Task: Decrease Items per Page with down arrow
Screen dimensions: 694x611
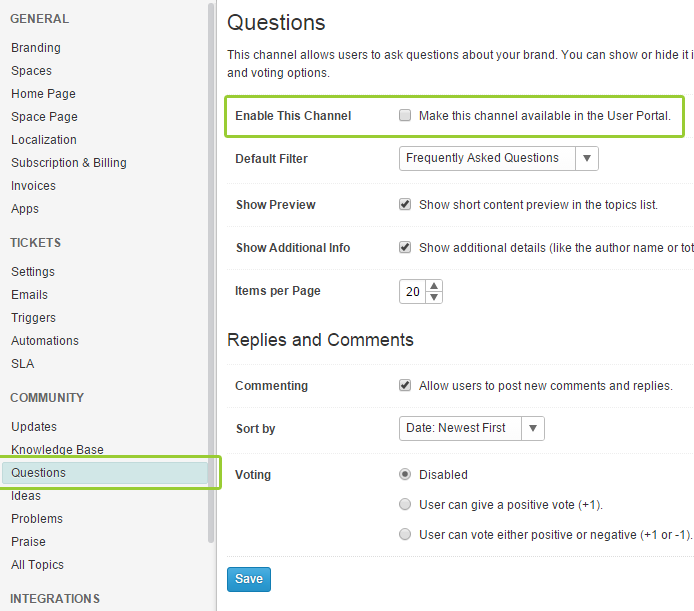Action: [434, 297]
